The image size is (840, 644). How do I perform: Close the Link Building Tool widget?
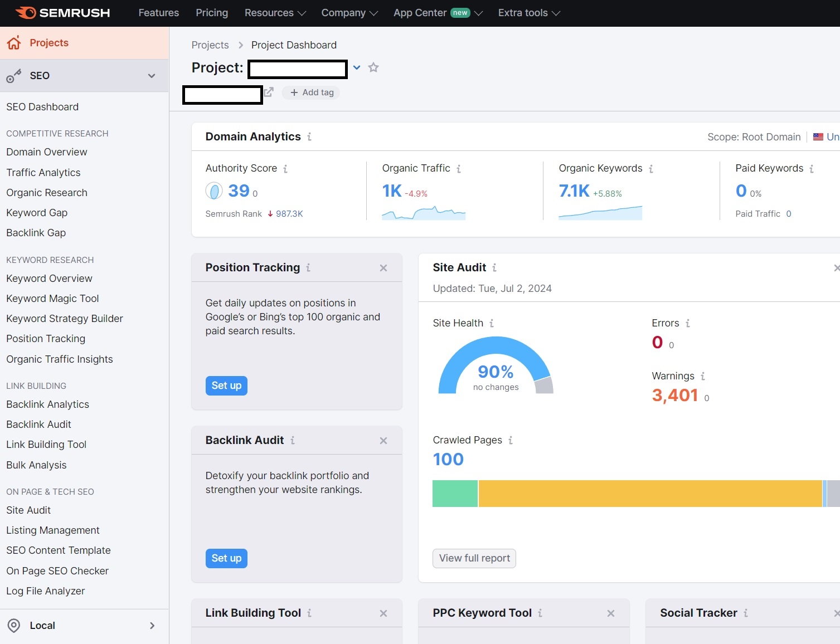[383, 613]
